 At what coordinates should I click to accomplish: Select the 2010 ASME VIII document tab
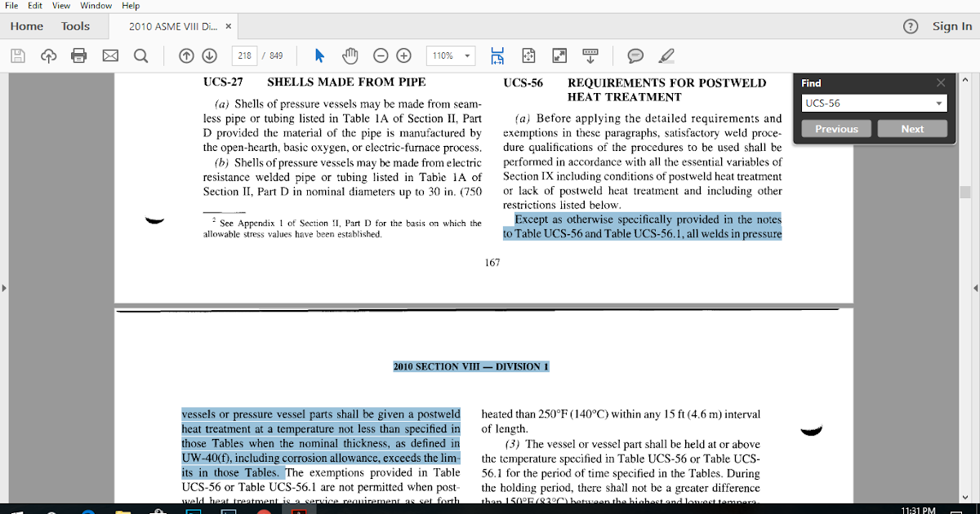point(173,26)
